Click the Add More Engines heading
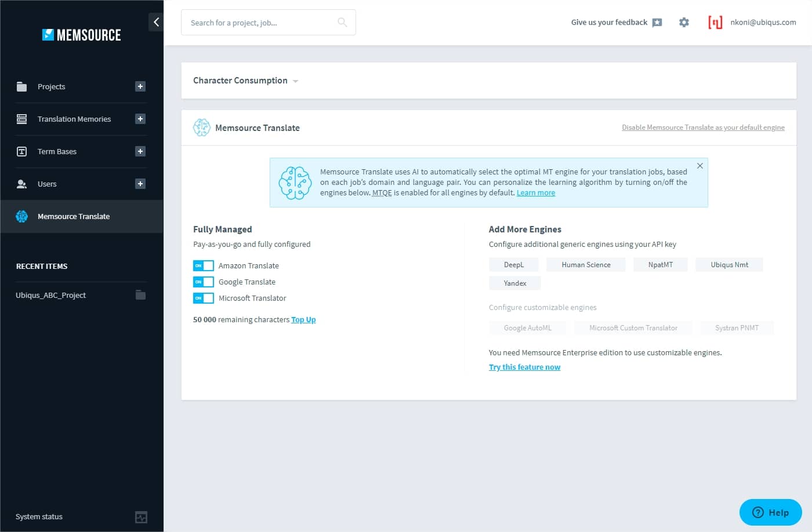This screenshot has height=532, width=812. pos(525,229)
